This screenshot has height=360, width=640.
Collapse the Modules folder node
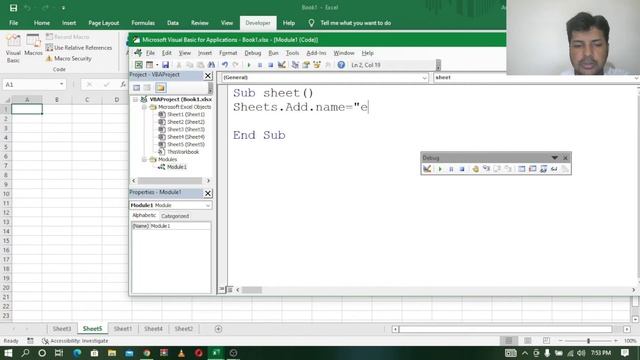(x=144, y=159)
